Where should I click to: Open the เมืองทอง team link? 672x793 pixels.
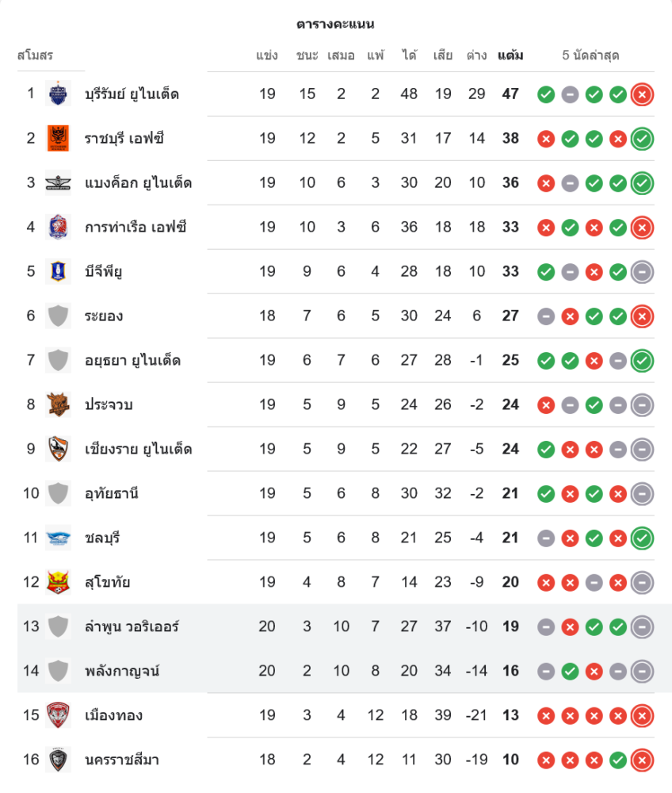(113, 716)
